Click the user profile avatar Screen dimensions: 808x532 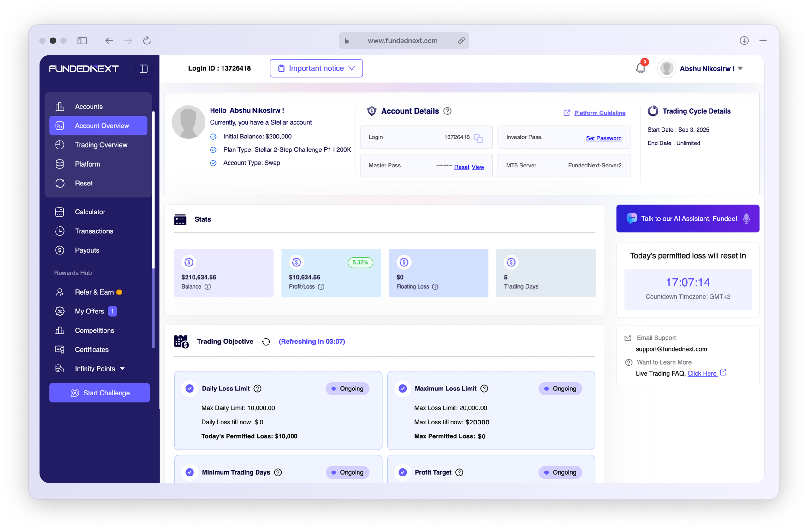point(666,68)
